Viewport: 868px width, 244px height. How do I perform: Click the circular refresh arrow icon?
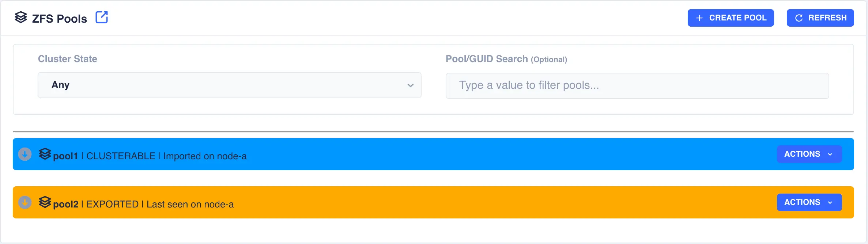[799, 18]
